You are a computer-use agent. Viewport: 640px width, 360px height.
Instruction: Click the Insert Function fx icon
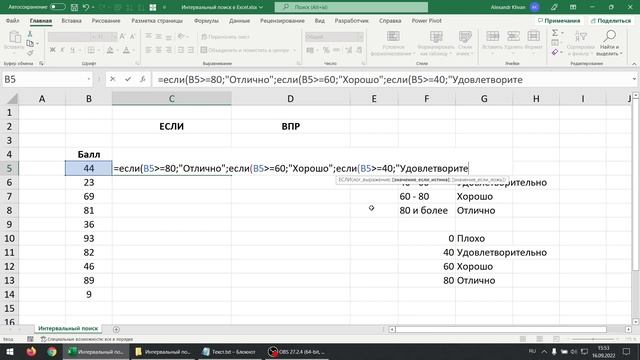[x=142, y=79]
